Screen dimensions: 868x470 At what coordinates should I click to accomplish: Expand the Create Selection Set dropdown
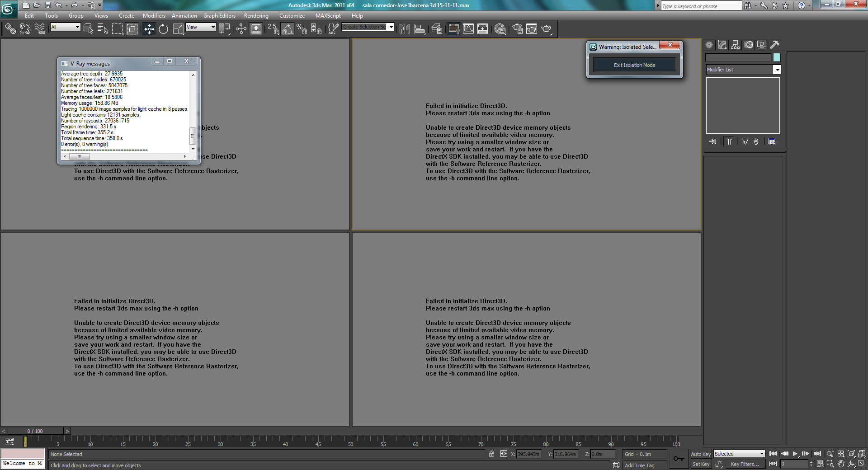click(x=391, y=27)
